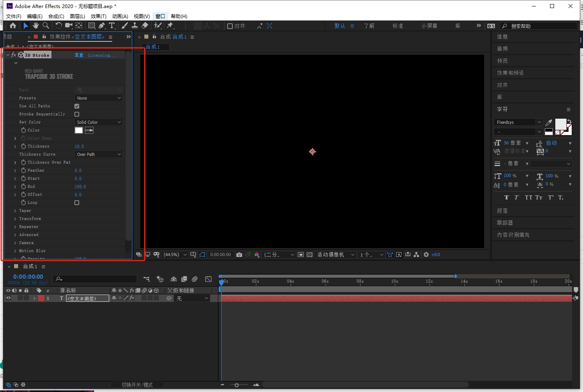Select the Rotation tool
This screenshot has width=583, height=392.
point(58,25)
